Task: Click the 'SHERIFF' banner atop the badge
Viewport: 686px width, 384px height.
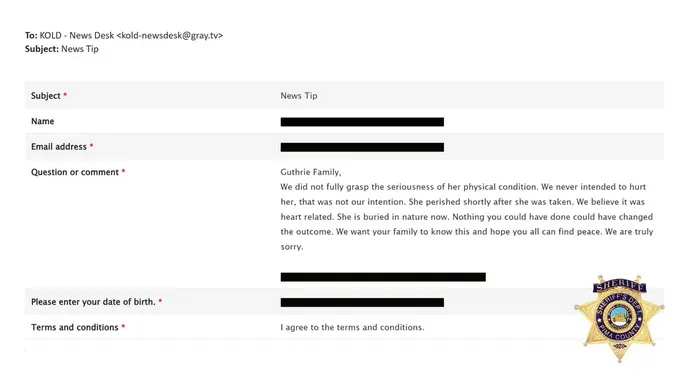Action: pyautogui.click(x=619, y=286)
